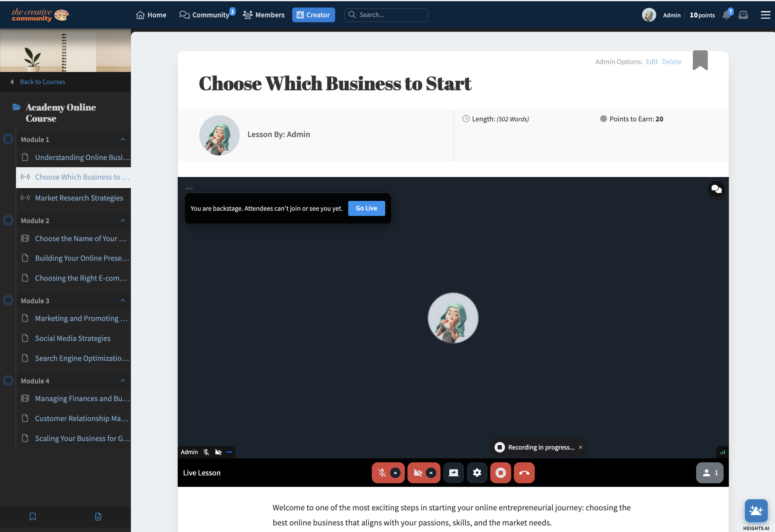775x532 pixels.
Task: Open the Community menu item
Action: click(205, 15)
